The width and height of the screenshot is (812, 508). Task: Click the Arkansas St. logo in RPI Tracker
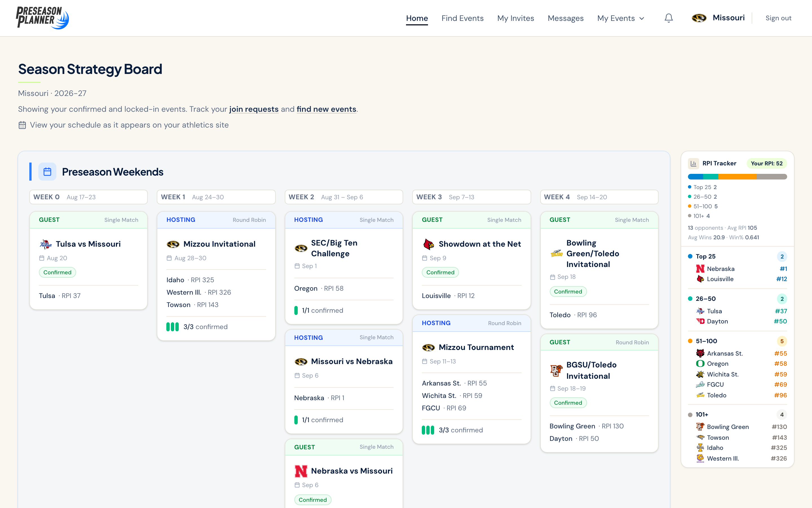700,353
